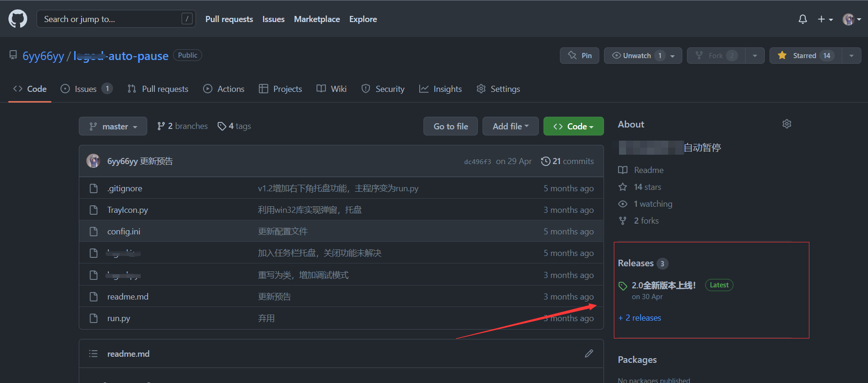Screen dimensions: 868x383
Task: Expand the Add file dropdown
Action: tap(511, 126)
